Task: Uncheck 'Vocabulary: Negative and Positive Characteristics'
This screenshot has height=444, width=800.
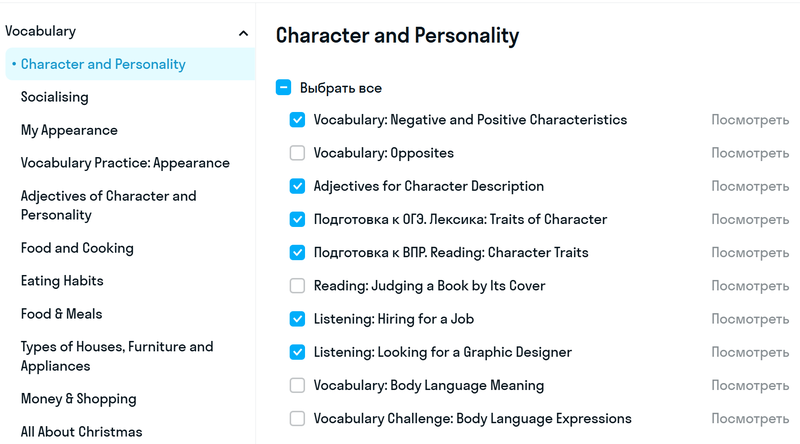Action: (x=297, y=120)
